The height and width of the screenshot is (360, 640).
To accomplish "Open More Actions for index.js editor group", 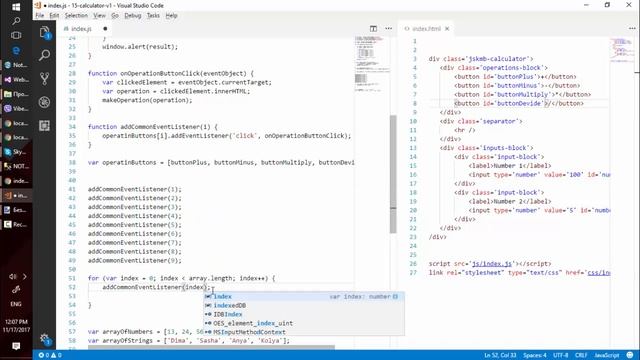I will [389, 29].
